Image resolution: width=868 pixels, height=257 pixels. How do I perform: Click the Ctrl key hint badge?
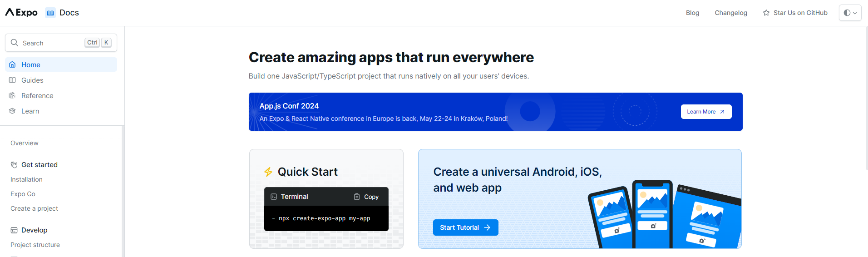pyautogui.click(x=92, y=43)
